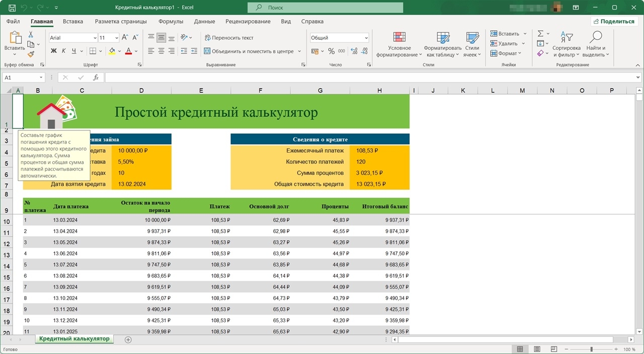Click the increase indent icon
644x354 pixels.
pyautogui.click(x=195, y=51)
